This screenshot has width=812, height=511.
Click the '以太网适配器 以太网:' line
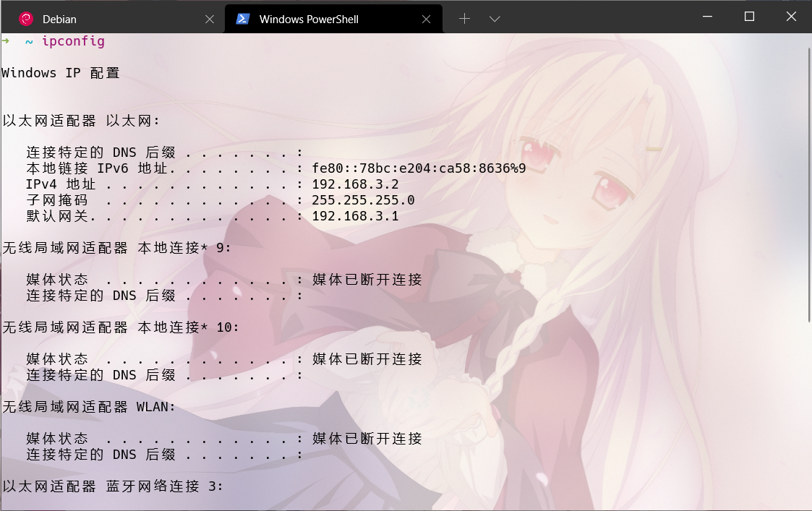click(81, 121)
